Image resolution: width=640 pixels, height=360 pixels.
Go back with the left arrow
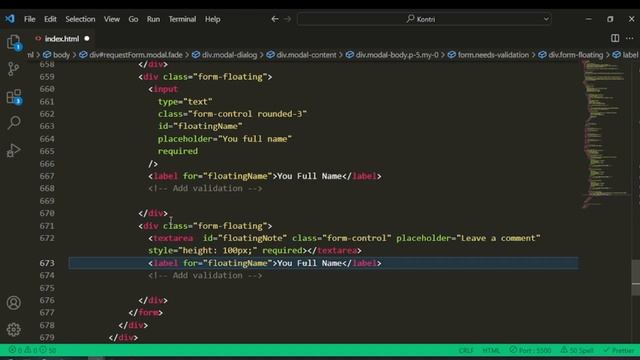tap(275, 19)
